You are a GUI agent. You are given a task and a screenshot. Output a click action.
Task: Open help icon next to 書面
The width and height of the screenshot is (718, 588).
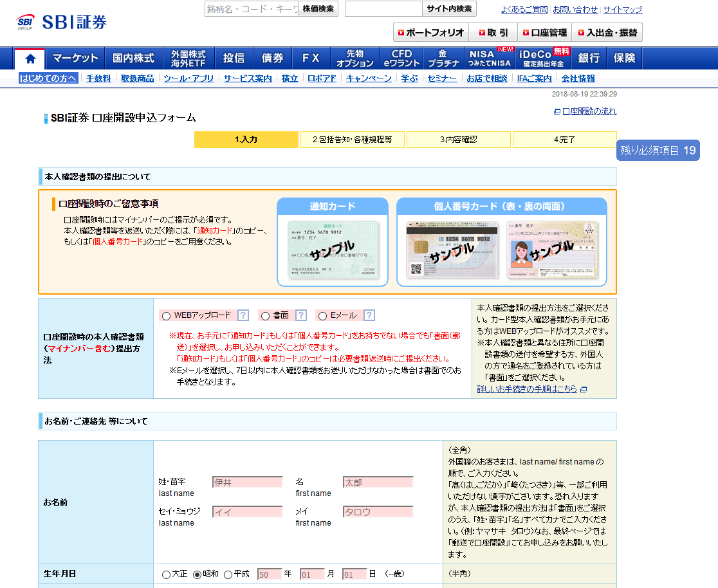click(301, 315)
